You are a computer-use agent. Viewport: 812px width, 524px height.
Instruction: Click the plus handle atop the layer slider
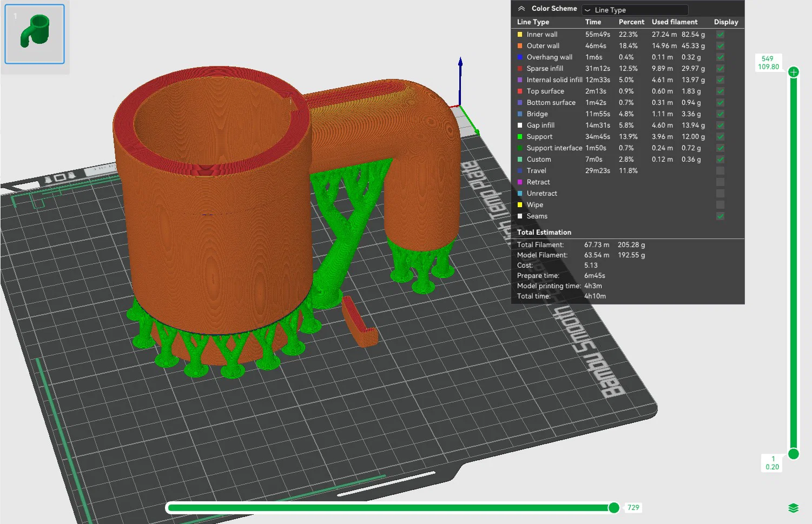794,72
